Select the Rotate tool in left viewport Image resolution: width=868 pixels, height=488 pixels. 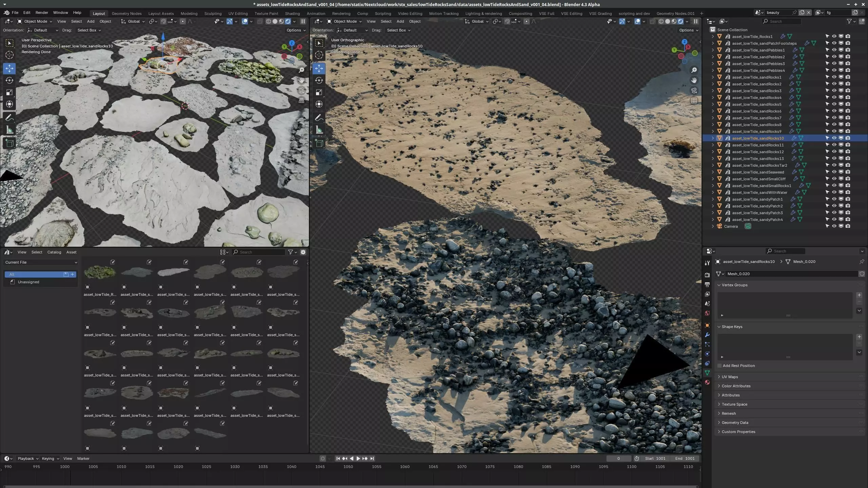[x=9, y=80]
